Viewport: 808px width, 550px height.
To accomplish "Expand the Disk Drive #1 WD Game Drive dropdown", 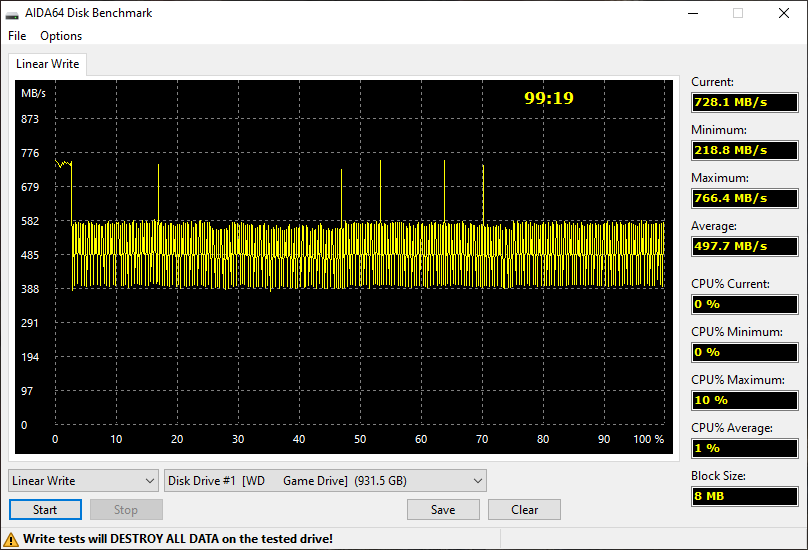I will coord(325,480).
